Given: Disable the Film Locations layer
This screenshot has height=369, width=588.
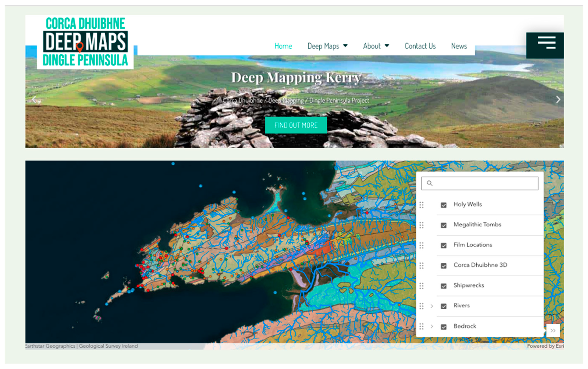Looking at the screenshot, I should point(444,245).
